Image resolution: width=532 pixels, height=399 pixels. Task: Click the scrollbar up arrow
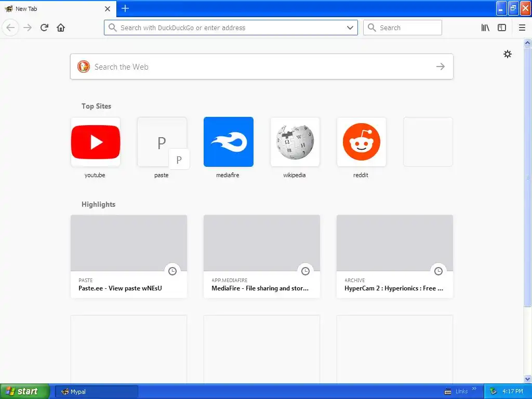coord(528,43)
